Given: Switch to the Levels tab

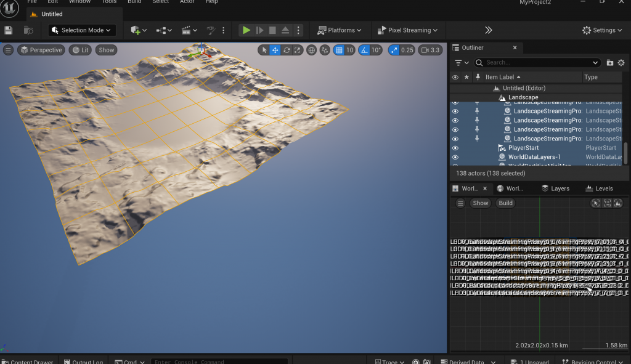Looking at the screenshot, I should pos(599,188).
